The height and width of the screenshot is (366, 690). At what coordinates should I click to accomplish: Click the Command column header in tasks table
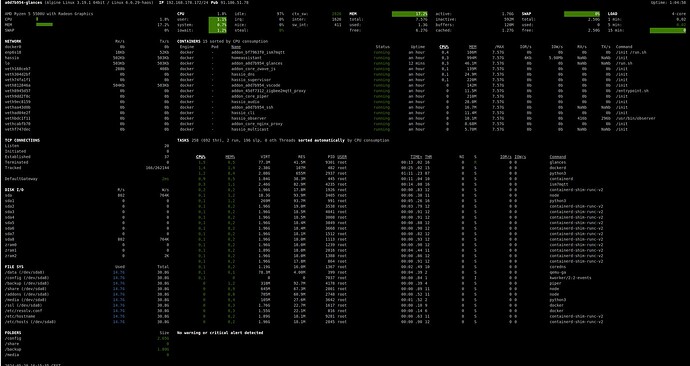(558, 157)
